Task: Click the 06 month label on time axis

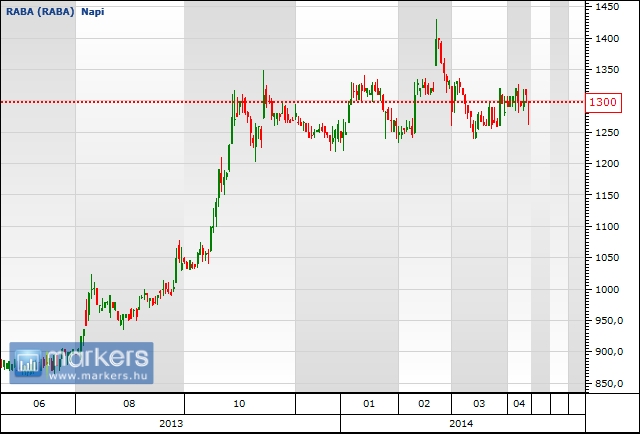Action: tap(39, 404)
